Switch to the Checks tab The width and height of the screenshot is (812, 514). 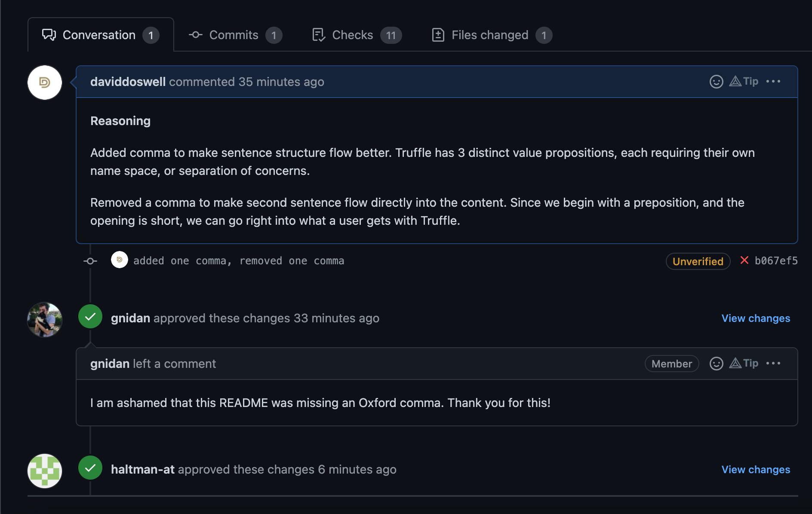click(357, 35)
